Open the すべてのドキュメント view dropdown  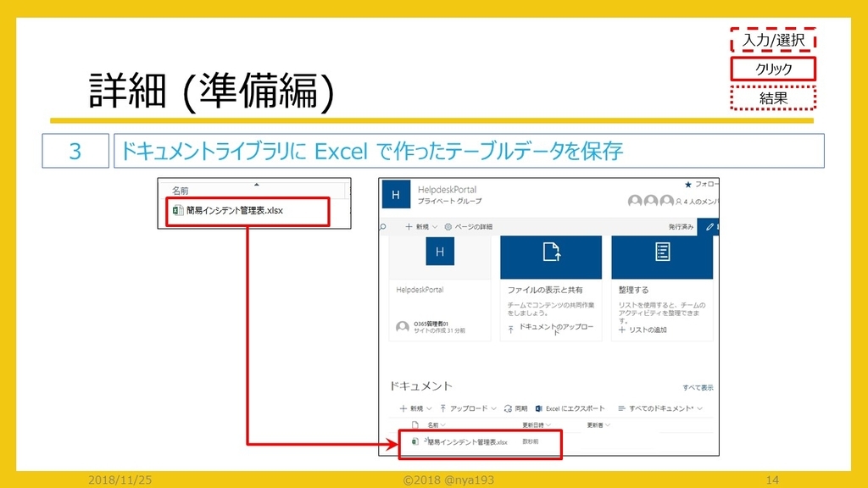(x=659, y=408)
